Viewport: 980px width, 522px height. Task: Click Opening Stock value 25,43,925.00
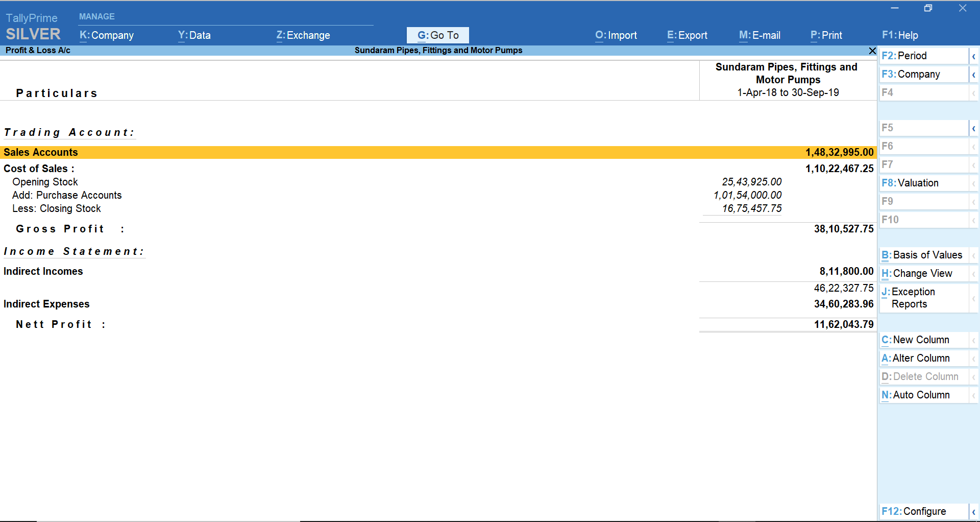click(x=752, y=182)
